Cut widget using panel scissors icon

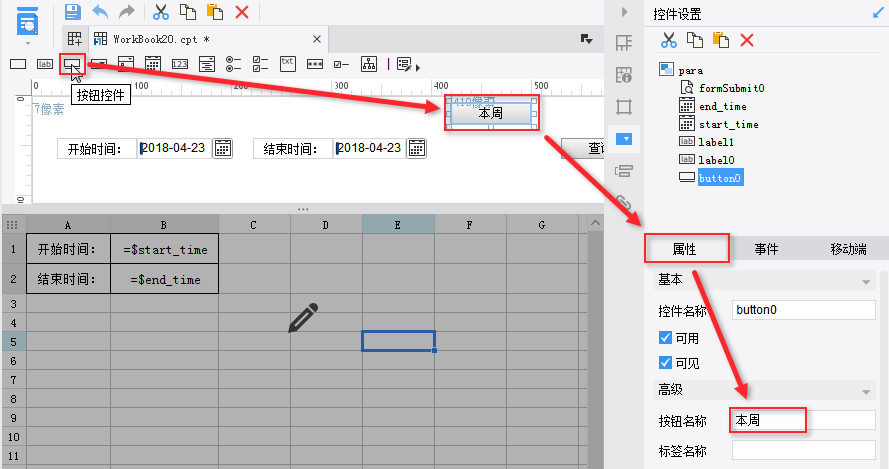(x=668, y=40)
